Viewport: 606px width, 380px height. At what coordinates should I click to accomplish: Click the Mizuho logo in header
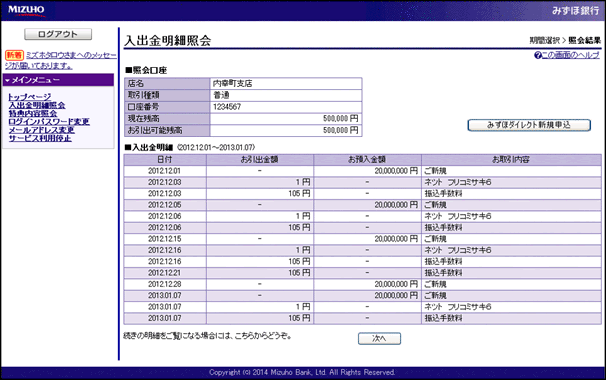pos(26,10)
